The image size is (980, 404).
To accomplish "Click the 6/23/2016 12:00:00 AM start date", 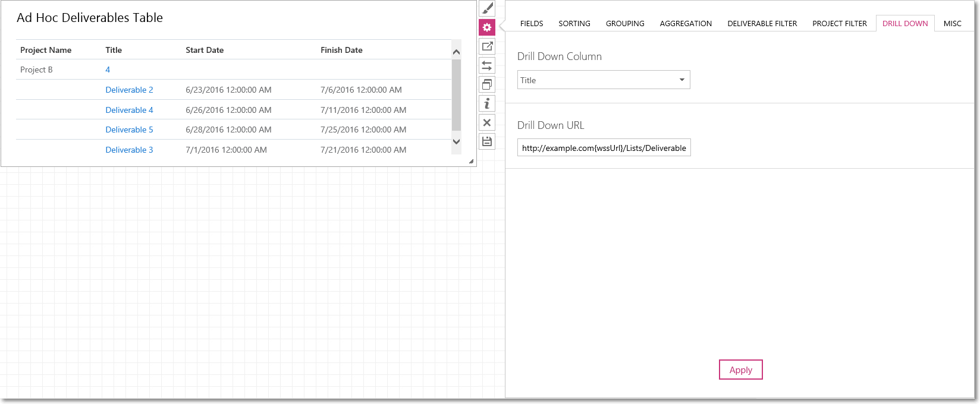I will [x=228, y=90].
